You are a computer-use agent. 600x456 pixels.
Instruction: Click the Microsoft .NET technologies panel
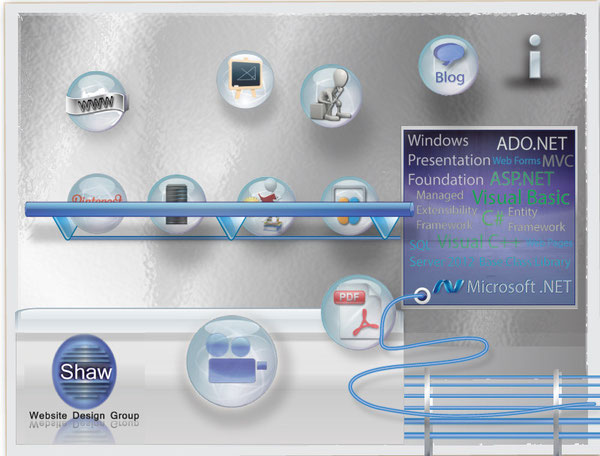(x=489, y=217)
